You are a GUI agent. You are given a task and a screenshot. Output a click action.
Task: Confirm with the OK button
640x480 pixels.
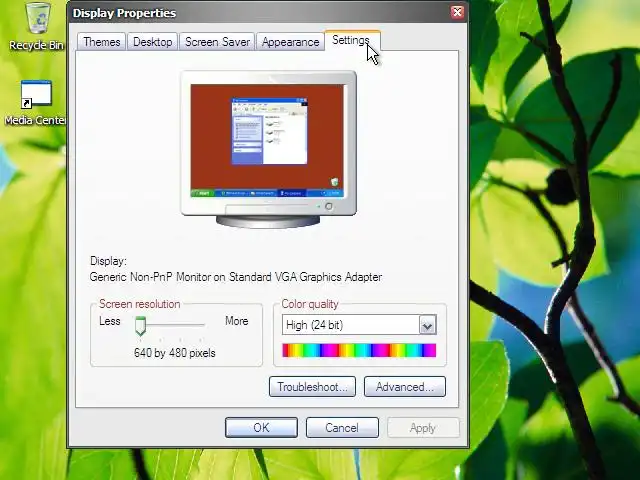pyautogui.click(x=261, y=427)
